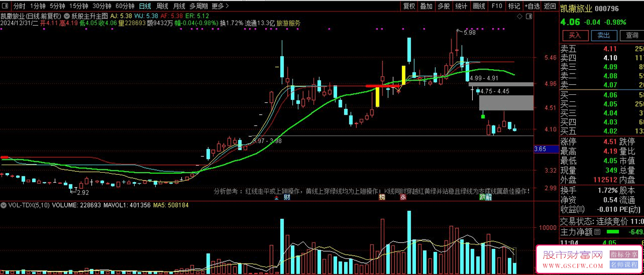Click the 榜 marker on timeline
This screenshot has height=275, width=644.
[x=382, y=197]
